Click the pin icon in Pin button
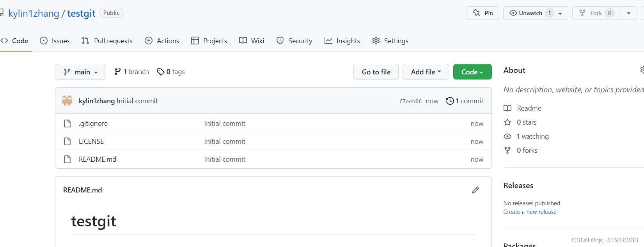 tap(477, 13)
